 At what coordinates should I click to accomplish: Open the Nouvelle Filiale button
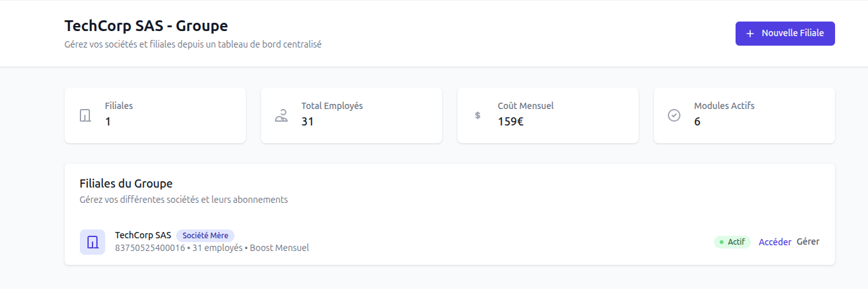tap(785, 34)
